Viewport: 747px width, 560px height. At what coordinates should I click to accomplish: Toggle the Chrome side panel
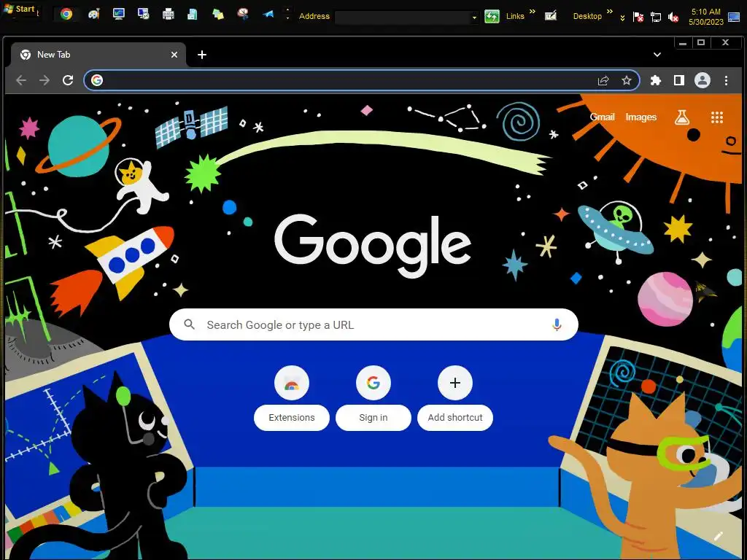coord(679,80)
